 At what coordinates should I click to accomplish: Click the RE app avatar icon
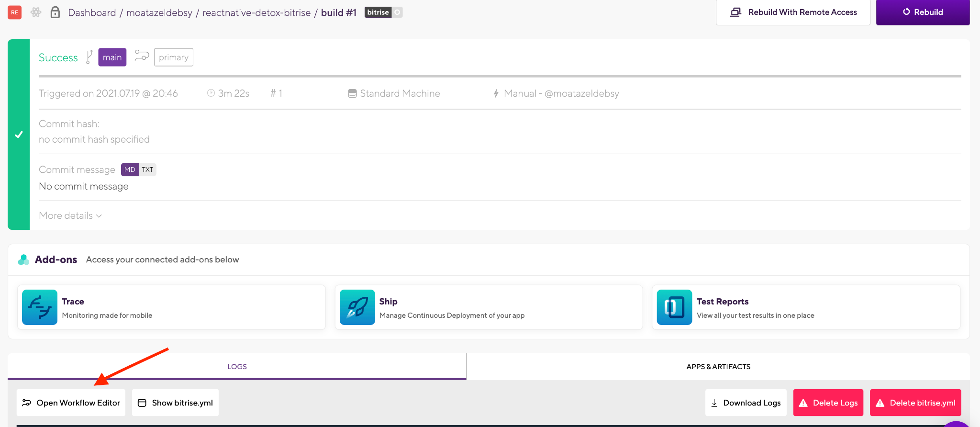tap(15, 12)
